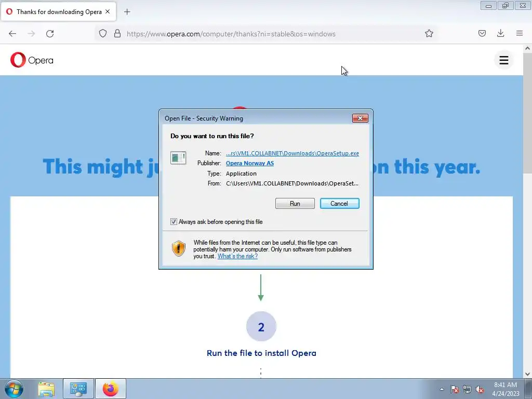Close the 'Thanks for downloading Opera' tab
The height and width of the screenshot is (399, 532).
(108, 11)
